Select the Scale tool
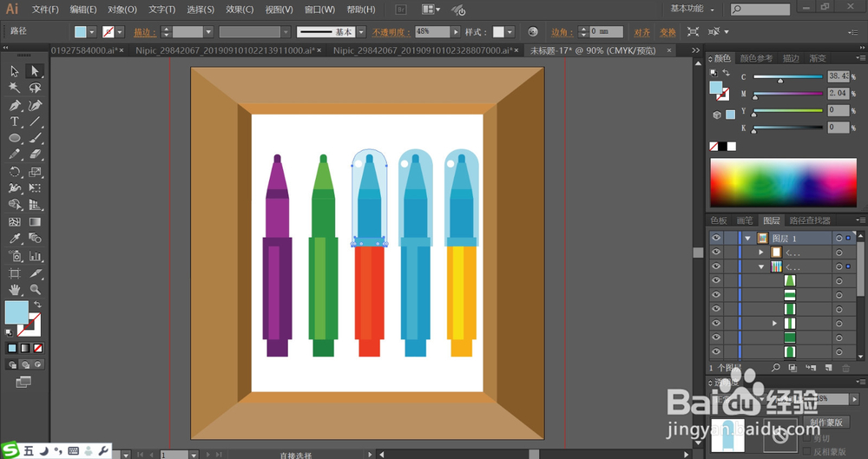This screenshot has height=459, width=868. [x=35, y=172]
